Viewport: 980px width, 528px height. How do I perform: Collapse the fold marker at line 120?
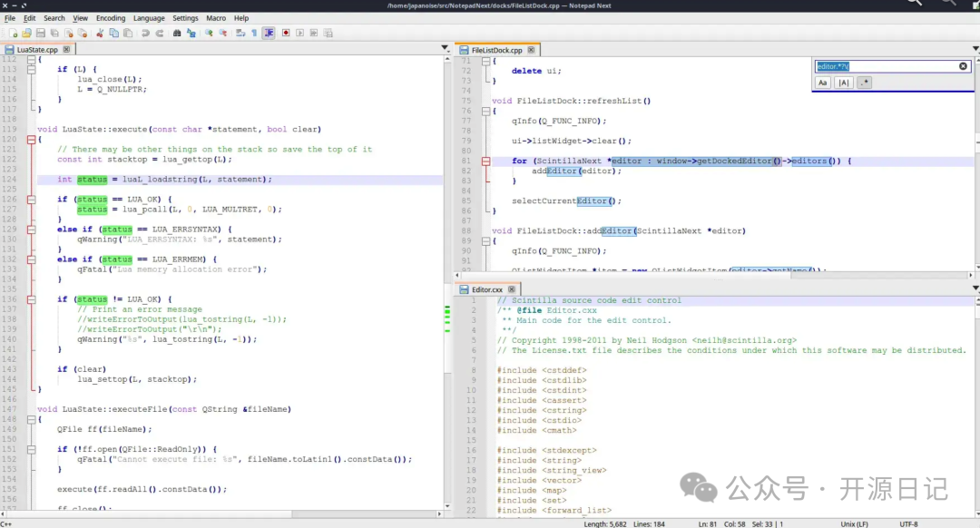pos(31,140)
